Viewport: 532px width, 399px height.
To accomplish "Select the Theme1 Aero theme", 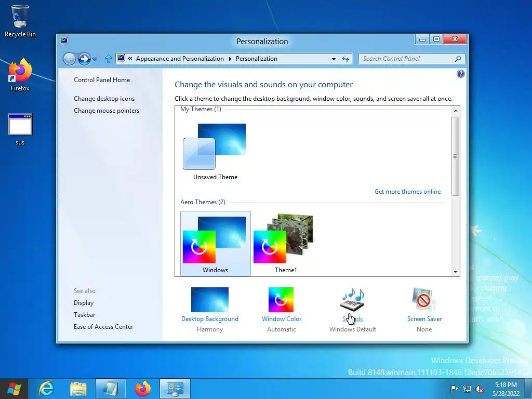I will click(286, 243).
